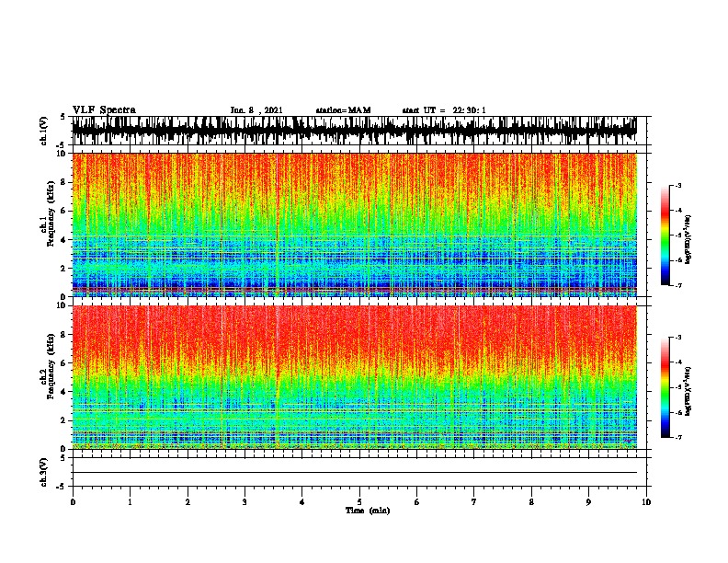The width and height of the screenshot is (728, 563).
Task: Click the '5' tick of ch.3(V) axis
Action: click(x=63, y=458)
